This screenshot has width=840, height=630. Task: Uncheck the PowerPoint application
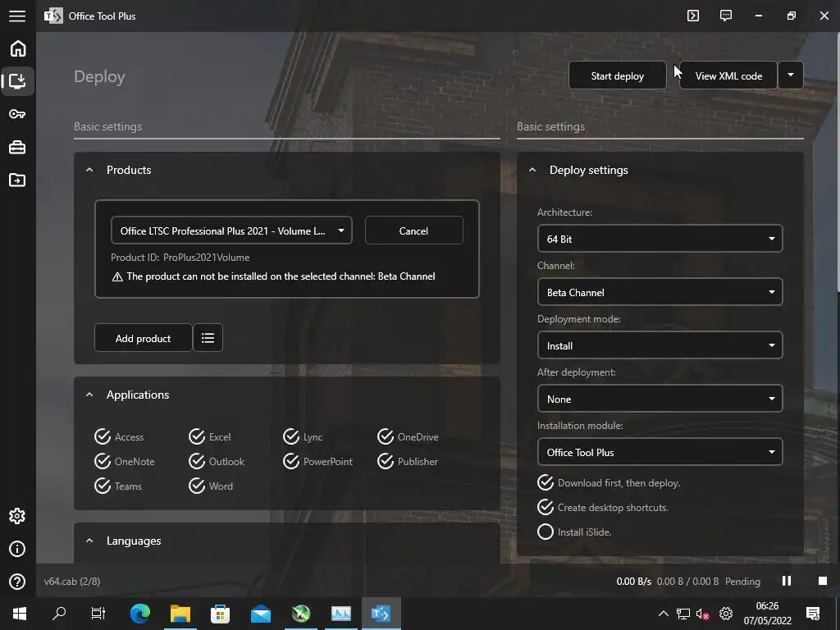tap(317, 462)
